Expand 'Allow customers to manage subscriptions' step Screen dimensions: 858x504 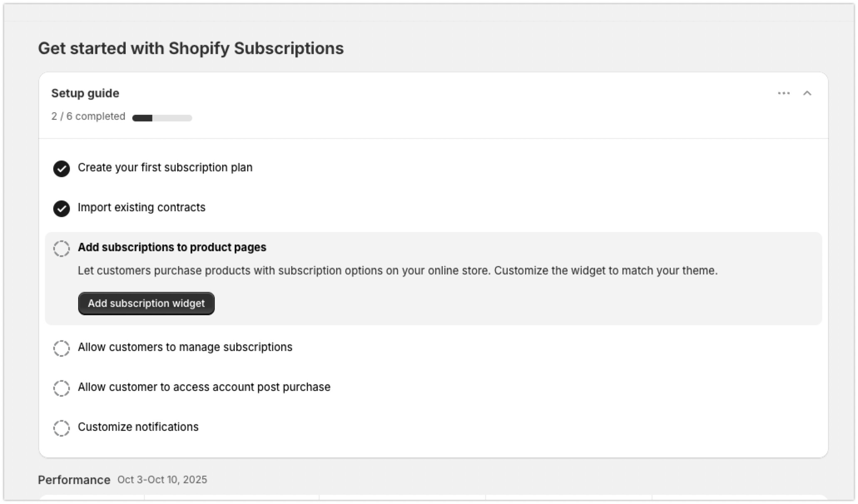(185, 347)
